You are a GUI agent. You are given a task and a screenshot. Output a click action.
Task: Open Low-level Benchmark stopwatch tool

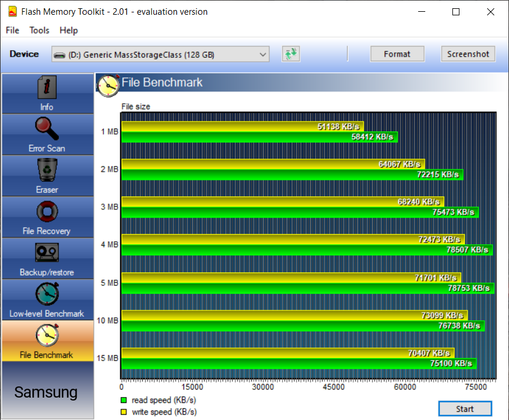47,294
